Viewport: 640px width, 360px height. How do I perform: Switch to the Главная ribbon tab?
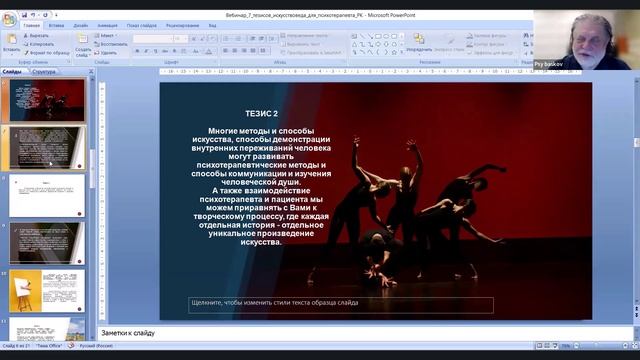point(31,25)
